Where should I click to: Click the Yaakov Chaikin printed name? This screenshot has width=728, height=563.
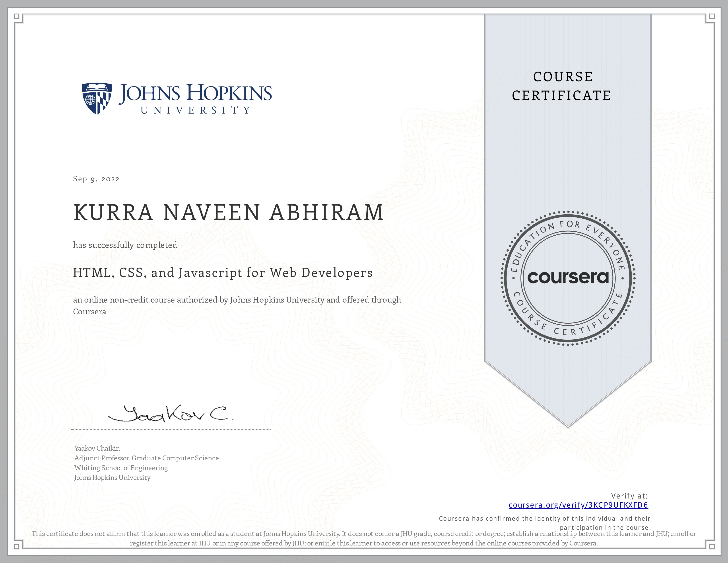tap(97, 448)
